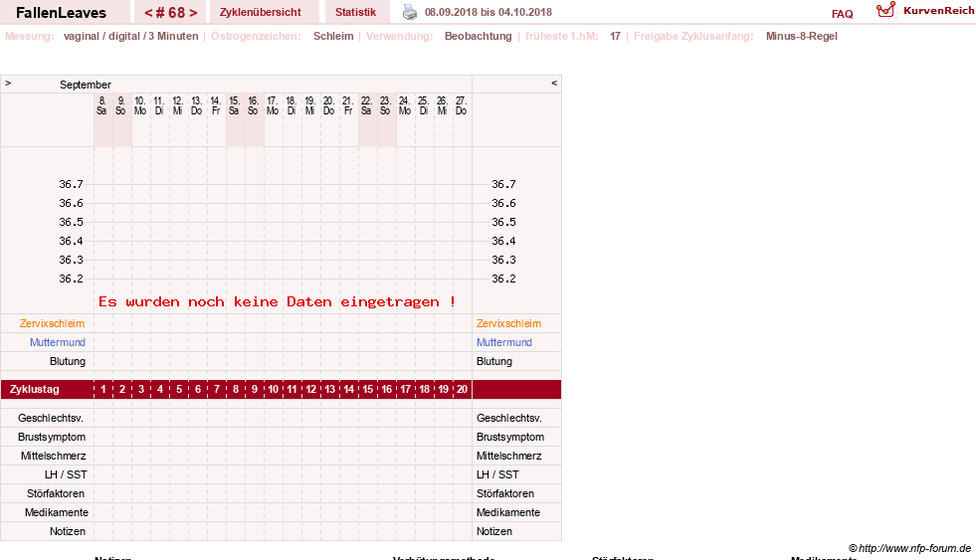Screen dimensions: 976x560
Task: Go to previous cycle using the "<" before #68
Action: click(148, 13)
